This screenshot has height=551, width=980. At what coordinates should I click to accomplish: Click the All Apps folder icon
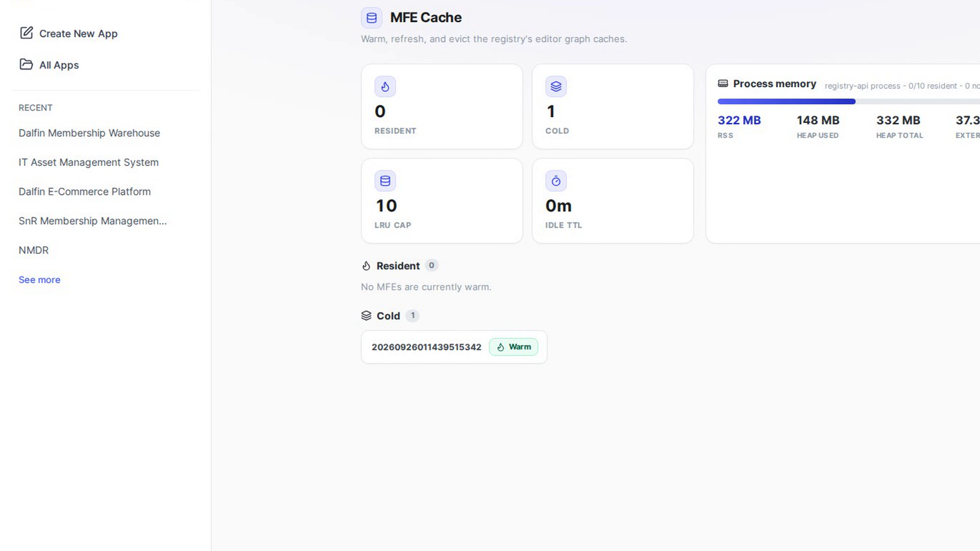pos(26,64)
